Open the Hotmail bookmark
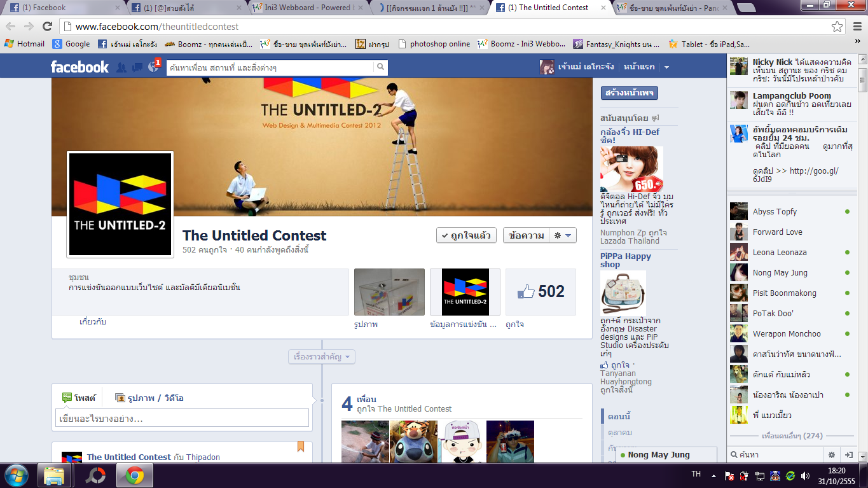868x488 pixels. pos(25,44)
